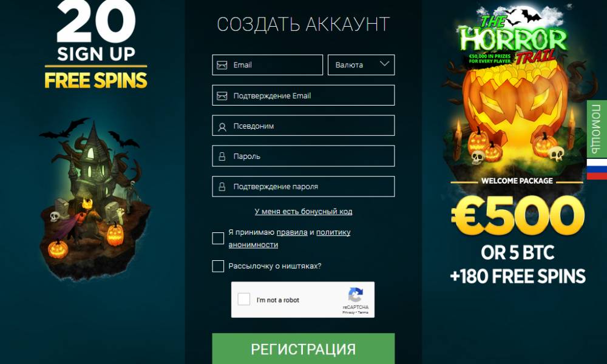This screenshot has height=364, width=607.
Task: Open the политику анонимности link
Action: (x=289, y=238)
